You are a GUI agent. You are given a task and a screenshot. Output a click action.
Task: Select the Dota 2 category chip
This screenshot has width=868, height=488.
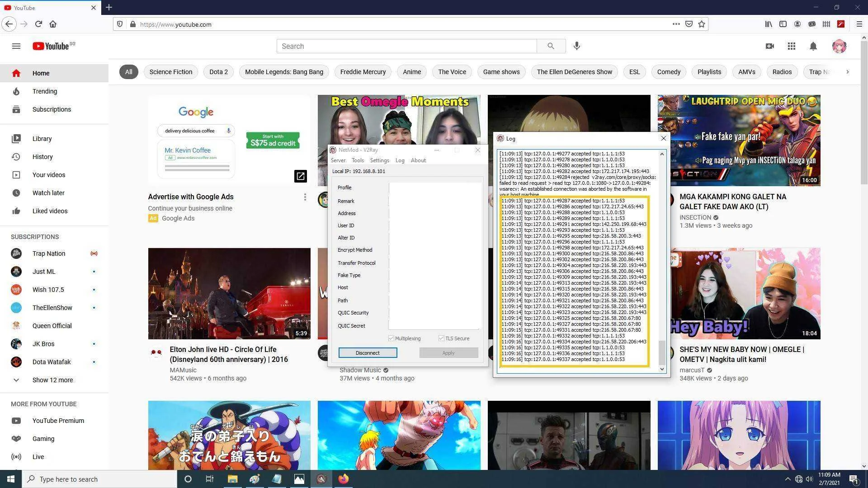pyautogui.click(x=218, y=72)
